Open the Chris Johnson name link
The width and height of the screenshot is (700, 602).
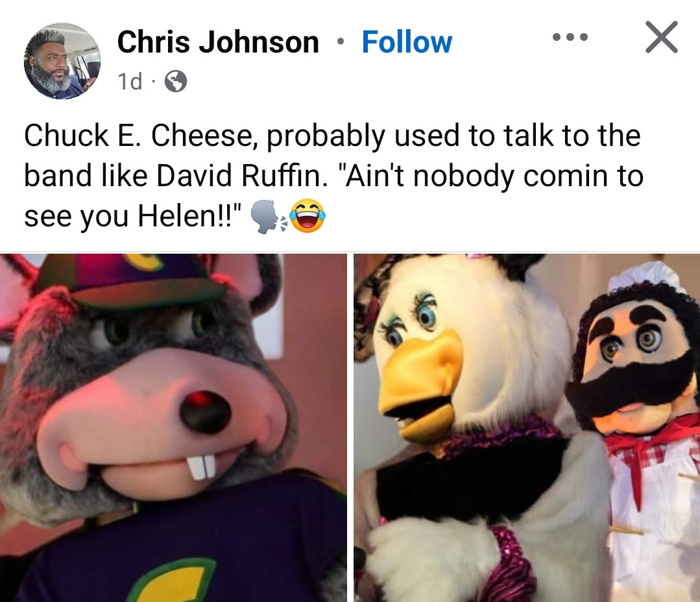pos(218,42)
